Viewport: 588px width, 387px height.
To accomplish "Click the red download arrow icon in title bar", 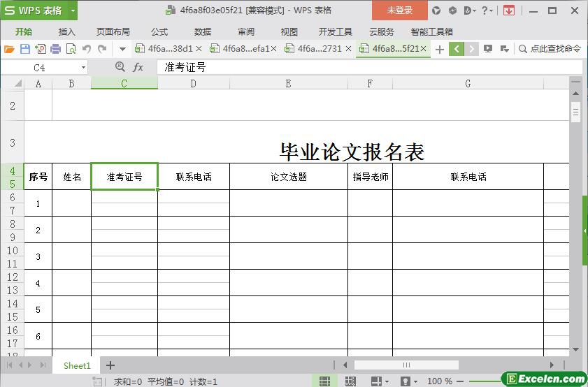I will pyautogui.click(x=509, y=11).
